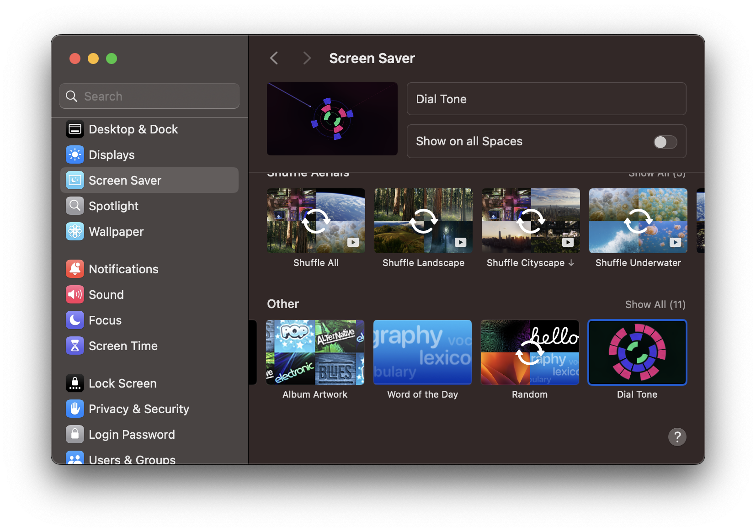
Task: Open Screen Time settings
Action: point(122,346)
